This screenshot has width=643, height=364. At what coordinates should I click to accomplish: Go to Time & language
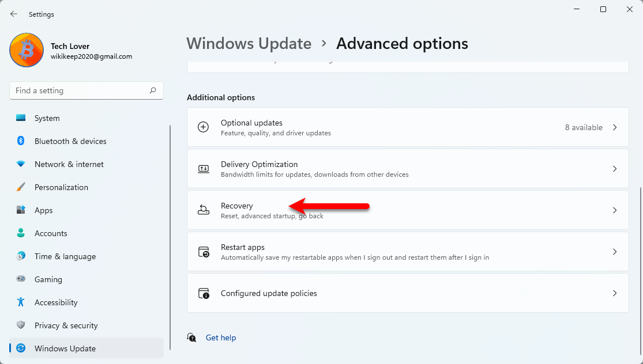87,256
